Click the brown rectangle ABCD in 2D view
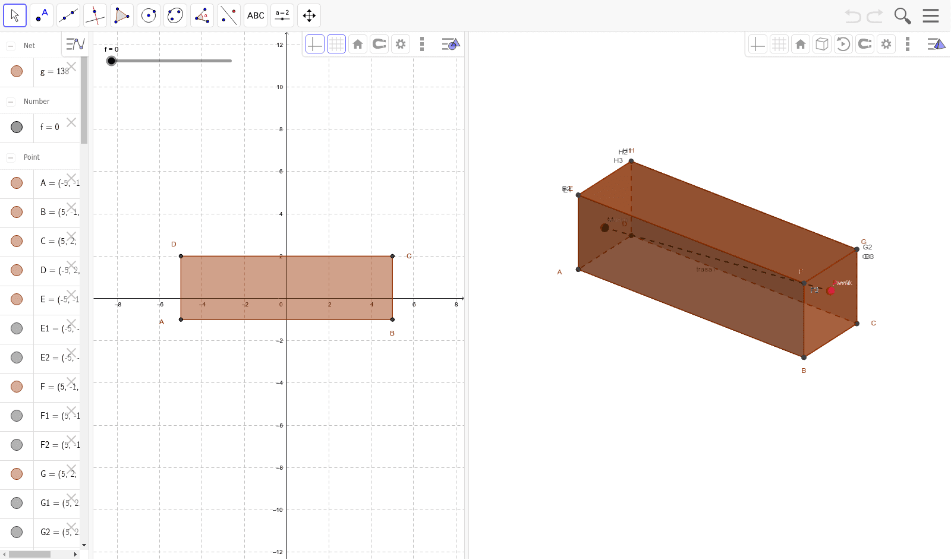The height and width of the screenshot is (560, 951). [286, 288]
